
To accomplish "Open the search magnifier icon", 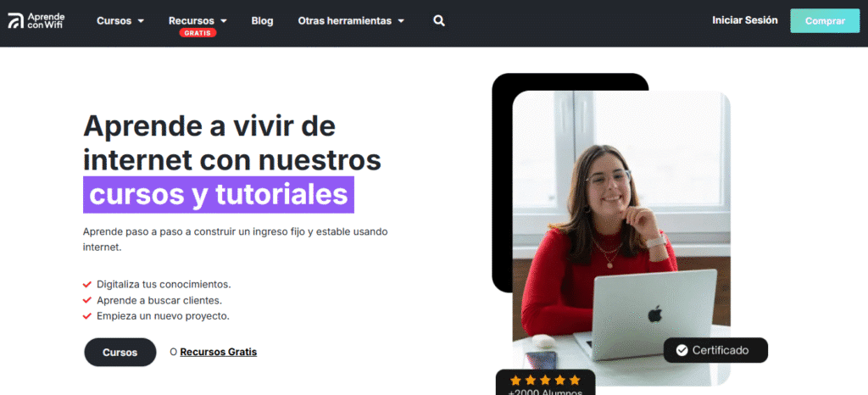I will [x=439, y=21].
